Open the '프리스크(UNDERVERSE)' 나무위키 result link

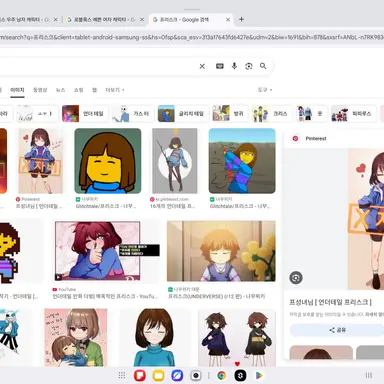217,296
